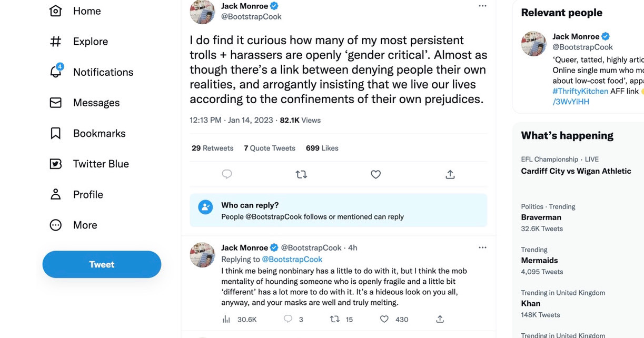This screenshot has height=338, width=644.
Task: Open the Notifications bell icon
Action: click(x=56, y=72)
